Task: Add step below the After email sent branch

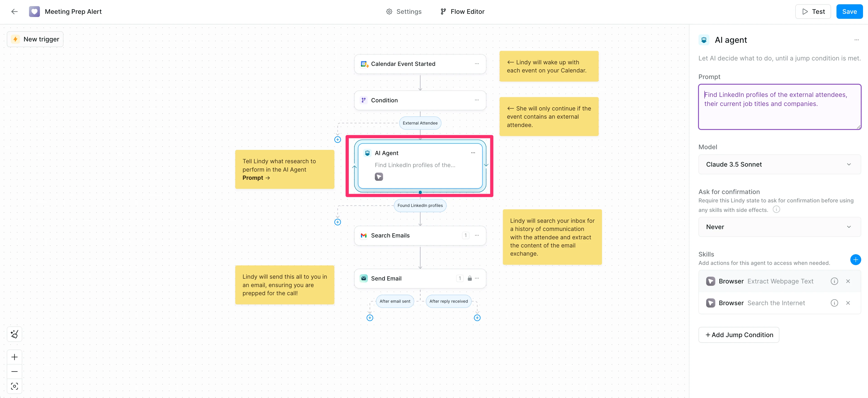Action: pos(370,318)
